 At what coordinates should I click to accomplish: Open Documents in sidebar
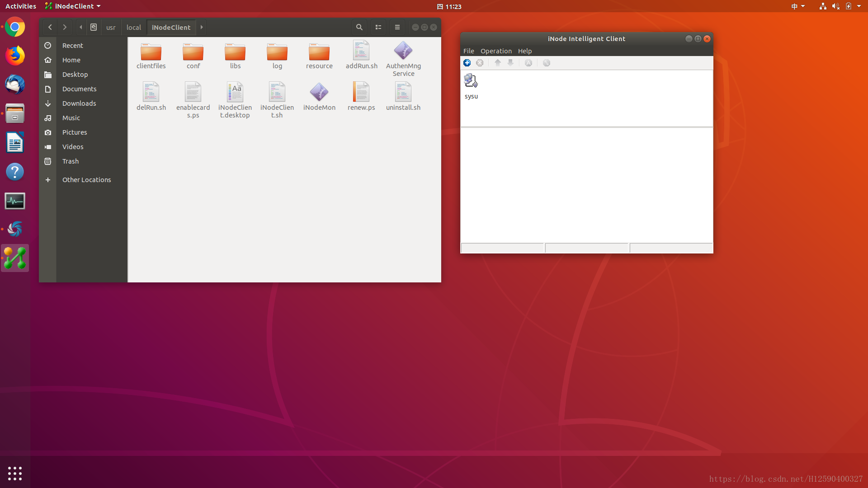(83, 89)
